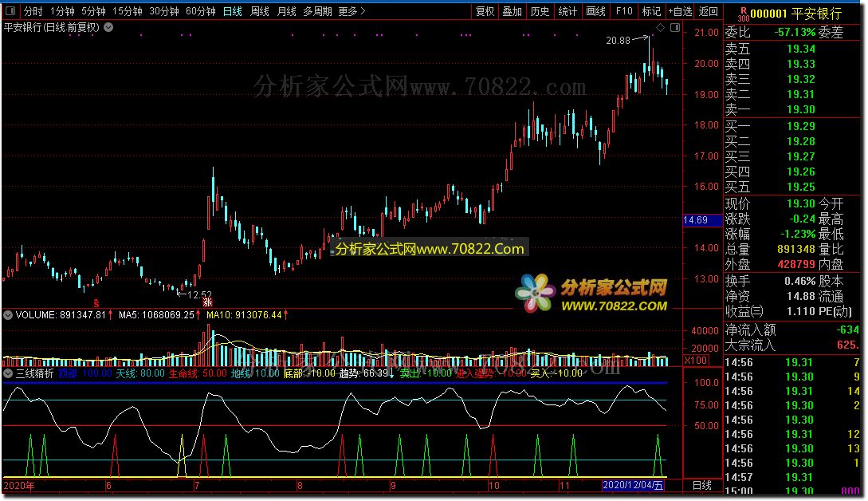
Task: Click the 000001 平安银行 stock title
Action: tap(795, 14)
